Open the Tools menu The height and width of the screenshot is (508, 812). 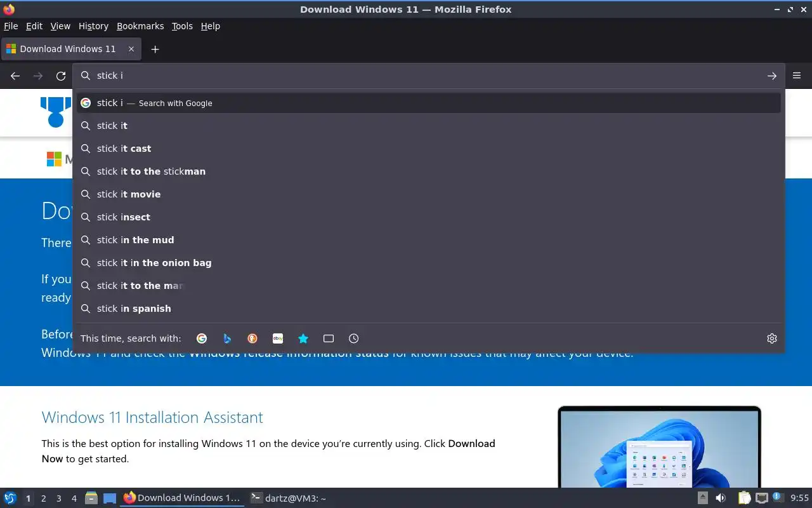point(182,26)
